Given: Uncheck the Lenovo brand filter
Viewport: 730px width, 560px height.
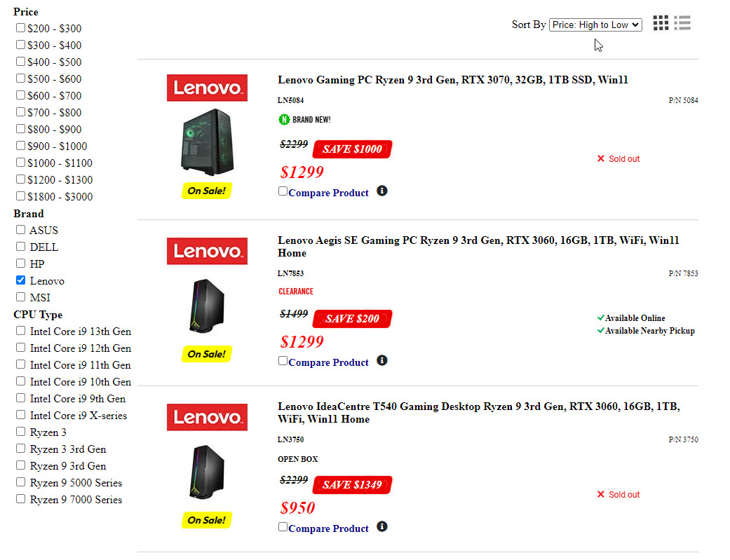Looking at the screenshot, I should (x=21, y=280).
